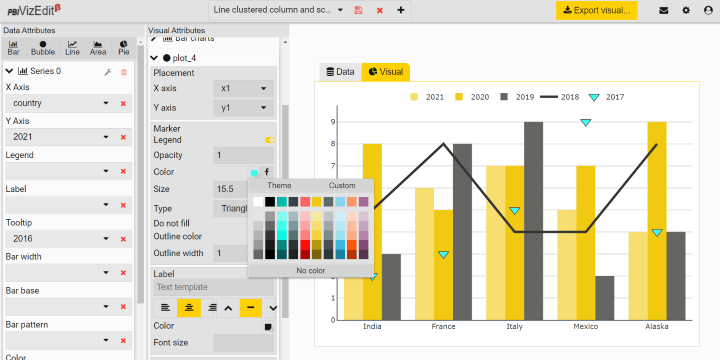This screenshot has width=728, height=360.
Task: Toggle the Marker Legend switch
Action: [270, 140]
